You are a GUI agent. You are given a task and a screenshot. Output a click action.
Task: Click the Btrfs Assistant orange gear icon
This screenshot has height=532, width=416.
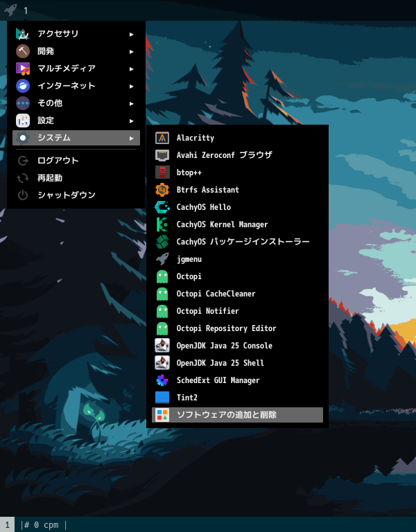click(162, 190)
